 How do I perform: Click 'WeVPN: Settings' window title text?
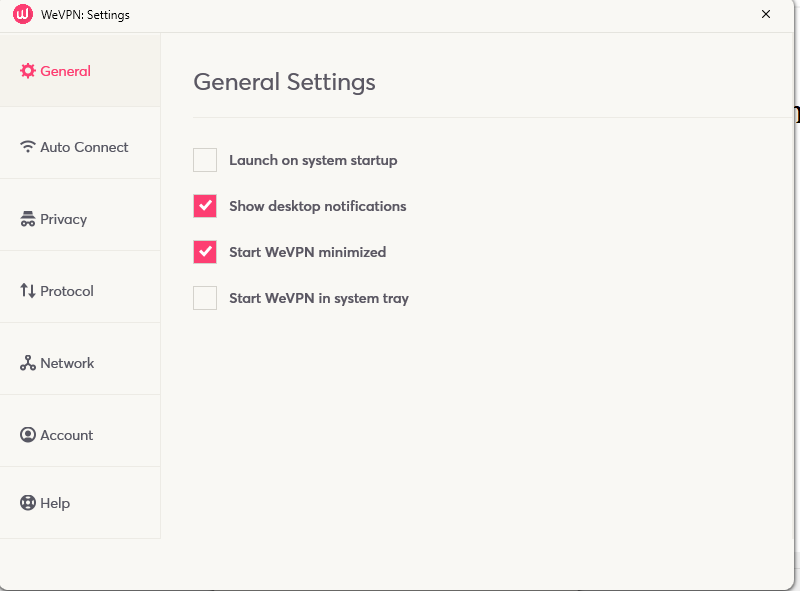85,15
